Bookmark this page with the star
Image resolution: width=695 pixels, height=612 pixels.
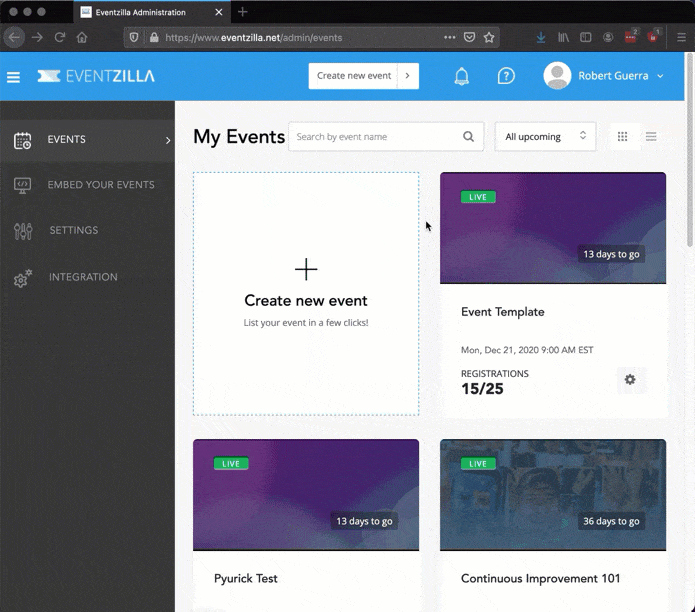pos(489,38)
